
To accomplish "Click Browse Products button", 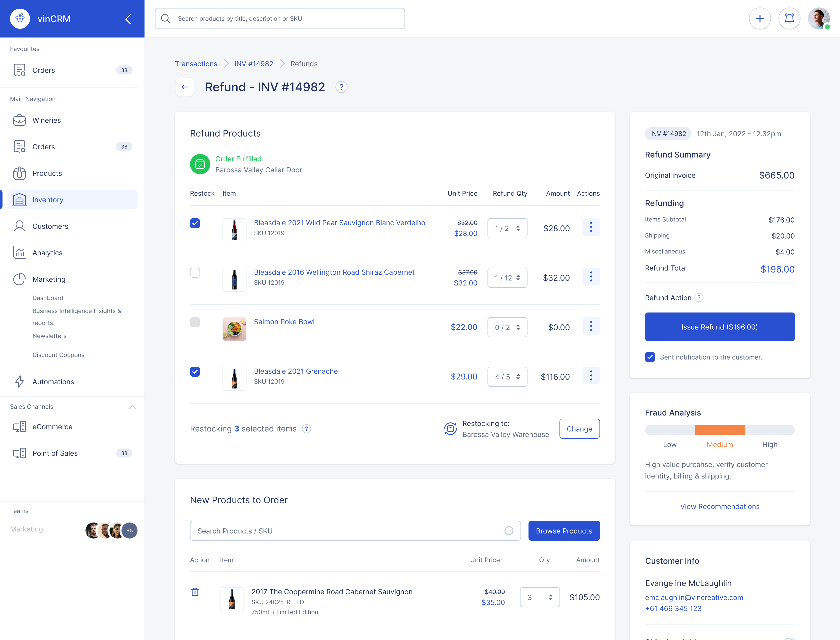I will click(x=564, y=531).
